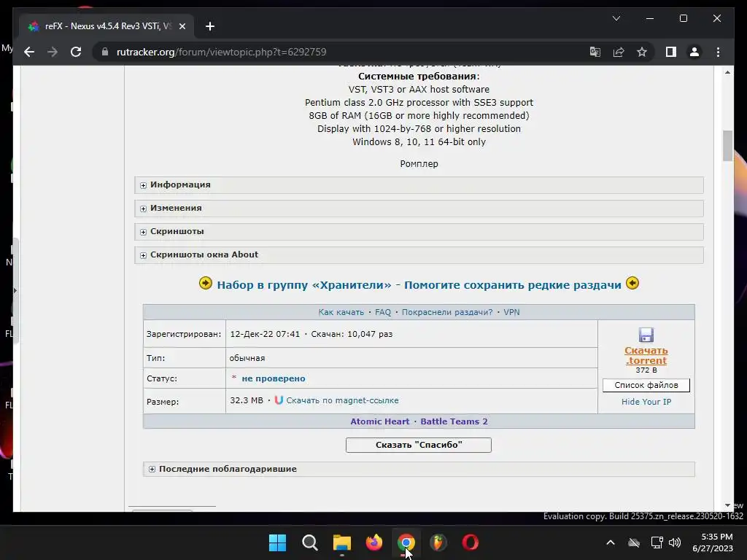Open the Как качать link
Viewport: 747px width, 560px height.
point(341,312)
